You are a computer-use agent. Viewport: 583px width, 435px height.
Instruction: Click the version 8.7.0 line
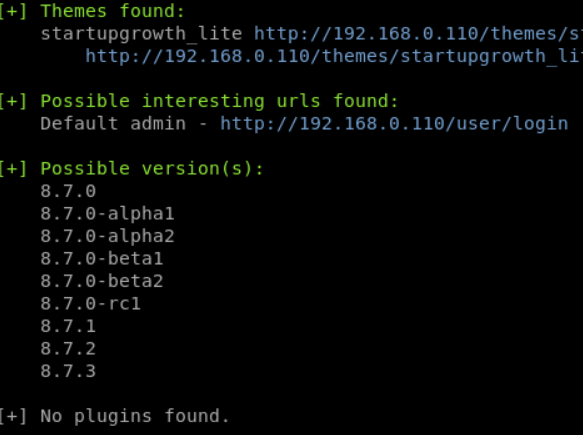click(x=68, y=191)
